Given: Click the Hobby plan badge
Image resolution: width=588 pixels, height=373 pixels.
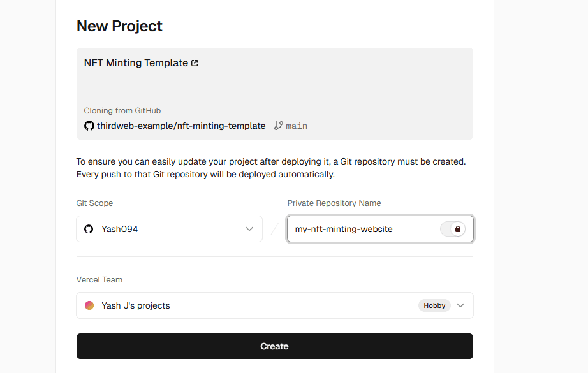Looking at the screenshot, I should point(434,305).
